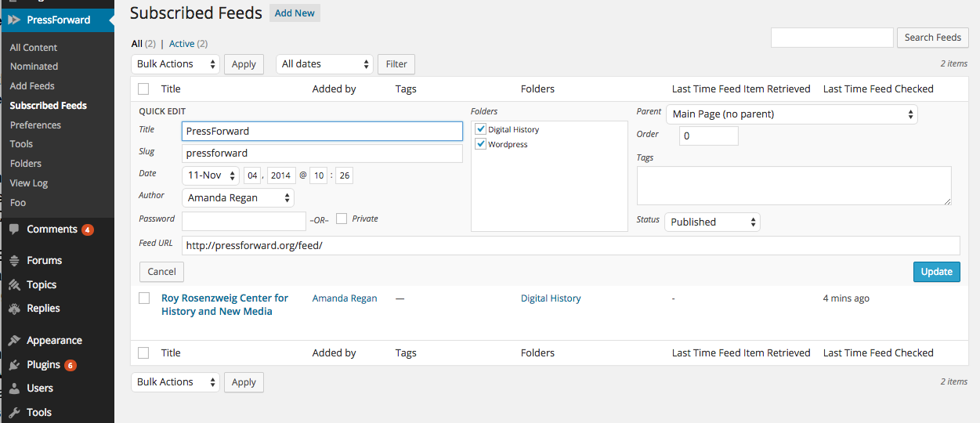This screenshot has width=980, height=423.
Task: Open Roy Rosenzweig Center feed title link
Action: [x=225, y=305]
